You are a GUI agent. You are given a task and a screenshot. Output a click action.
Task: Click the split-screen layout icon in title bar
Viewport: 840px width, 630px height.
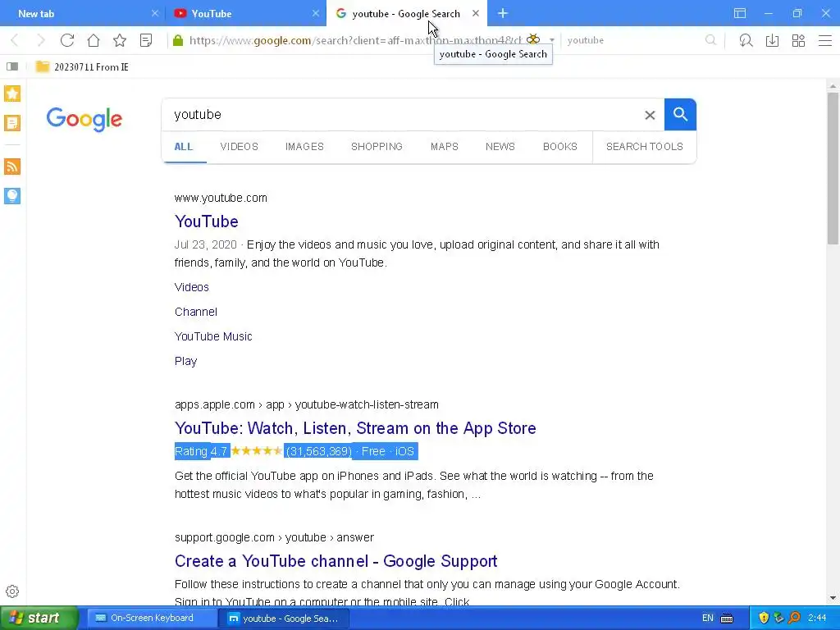(740, 13)
